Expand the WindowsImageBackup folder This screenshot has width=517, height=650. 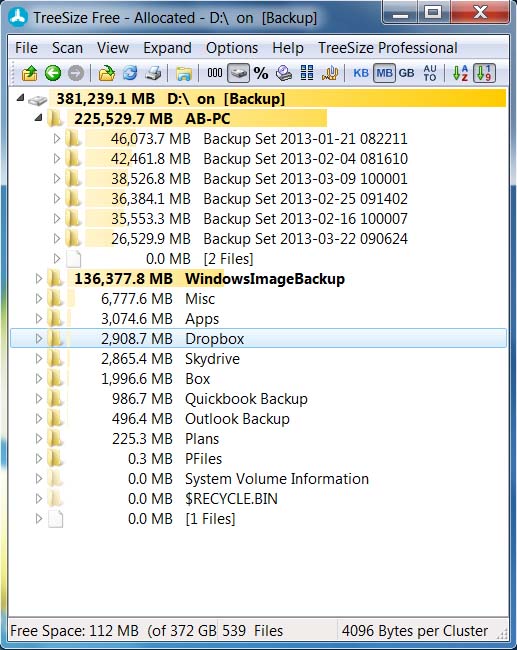point(39,278)
